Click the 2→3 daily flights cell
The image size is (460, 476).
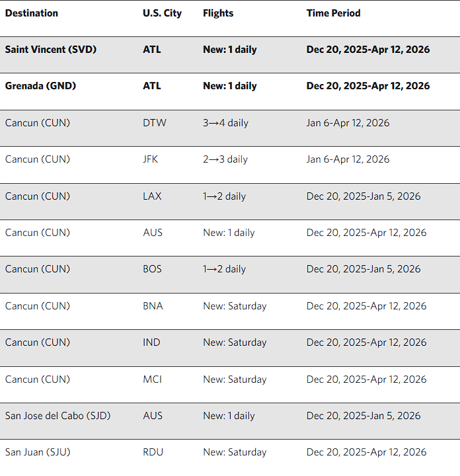(225, 159)
